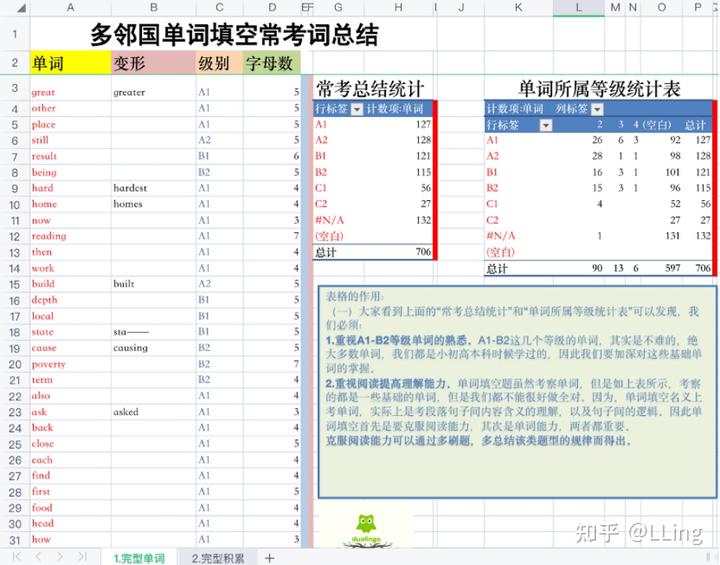The height and width of the screenshot is (565, 720).
Task: Select the cell containing 'still'
Action: 70,140
